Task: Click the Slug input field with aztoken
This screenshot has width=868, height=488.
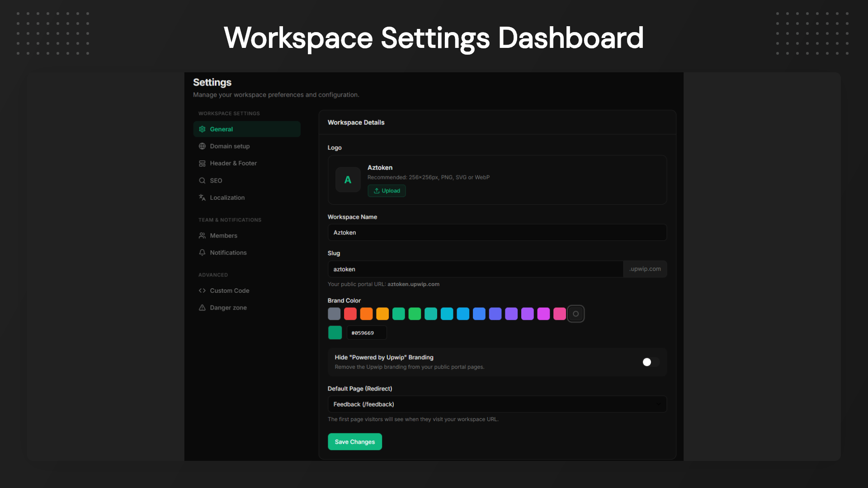Action: click(x=476, y=269)
